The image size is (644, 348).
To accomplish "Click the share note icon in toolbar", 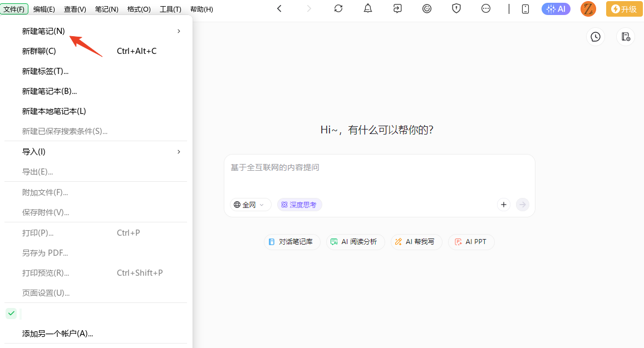I will tap(397, 9).
